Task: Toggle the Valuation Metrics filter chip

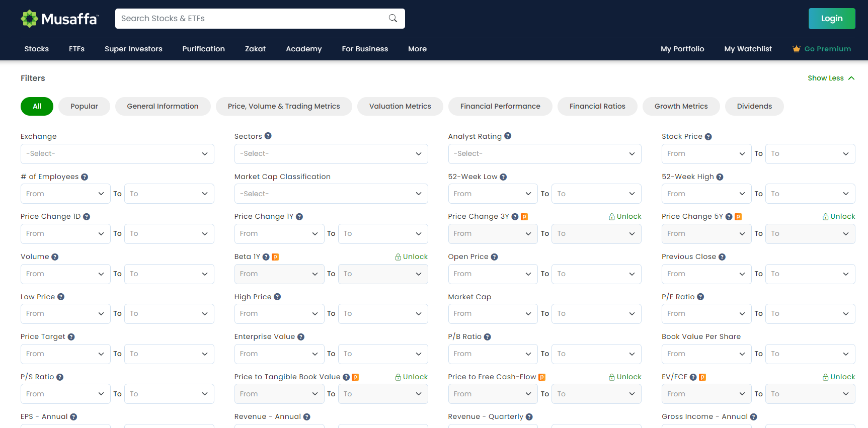Action: click(400, 106)
